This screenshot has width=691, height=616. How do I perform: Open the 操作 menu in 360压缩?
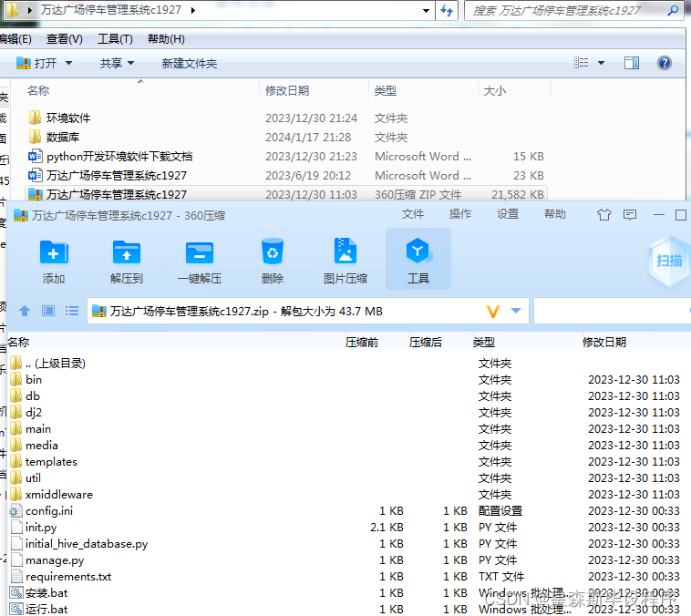click(x=460, y=214)
